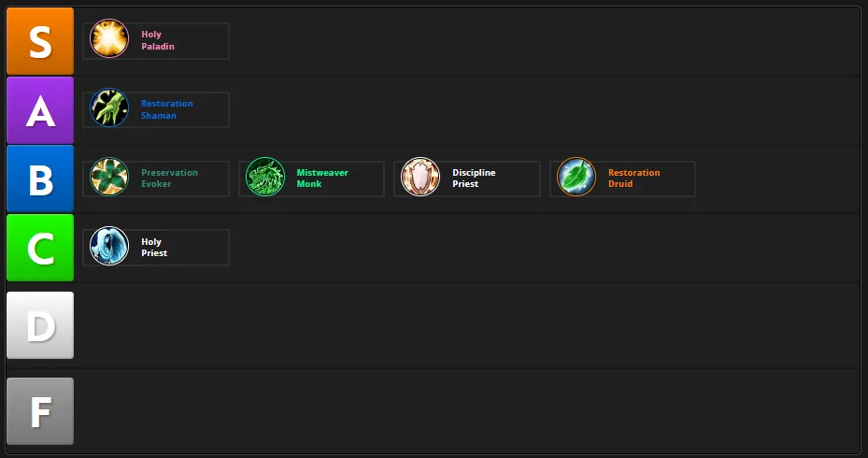Select the Discipline Priest shield icon
Screen dimensions: 868x458
pos(420,177)
